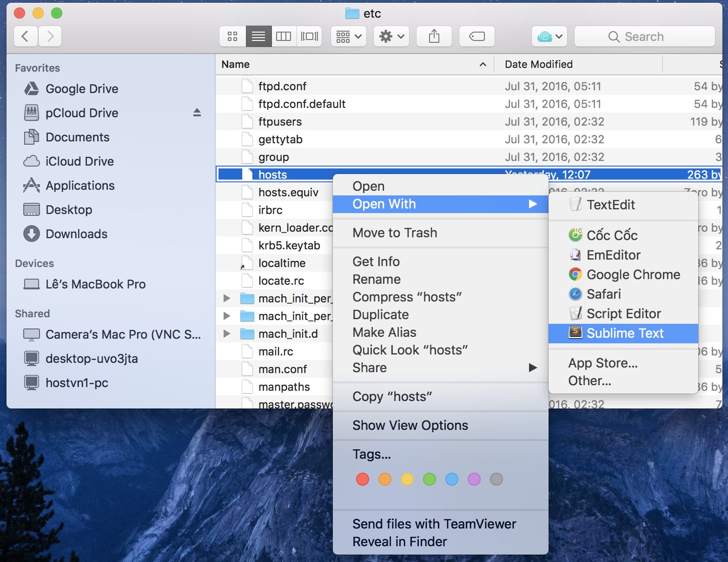Open the item arrangement dropdown
728x562 pixels.
click(x=349, y=36)
